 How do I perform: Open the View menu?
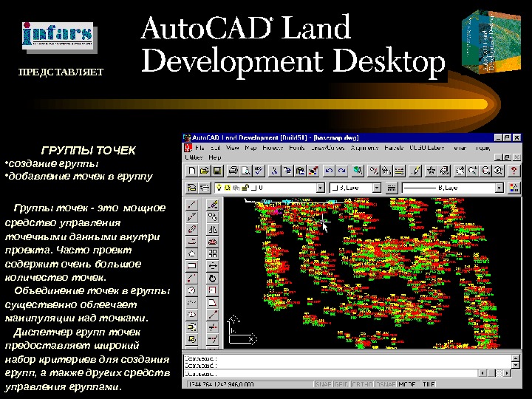click(233, 148)
